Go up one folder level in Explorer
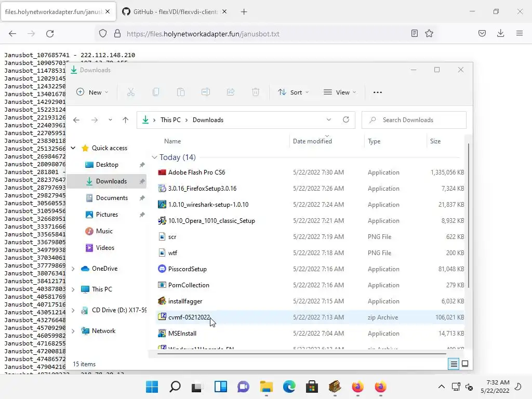 [126, 120]
